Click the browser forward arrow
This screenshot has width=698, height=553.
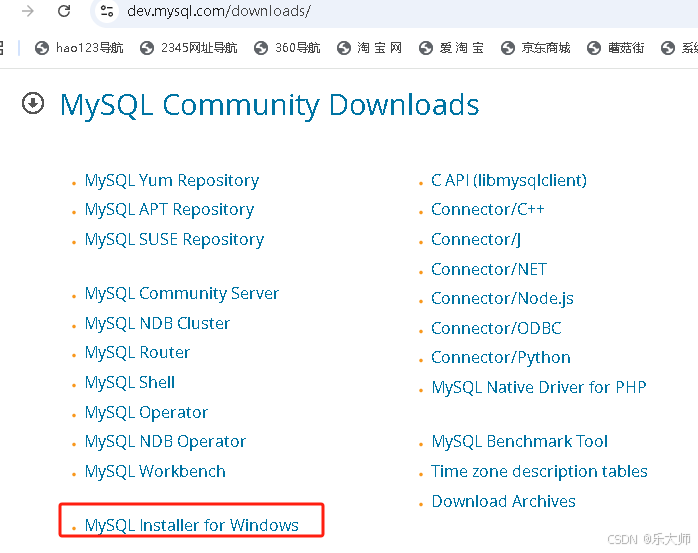[x=28, y=11]
